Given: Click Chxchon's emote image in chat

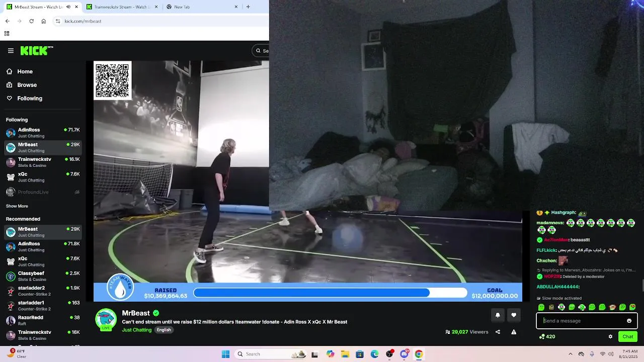Looking at the screenshot, I should [563, 260].
